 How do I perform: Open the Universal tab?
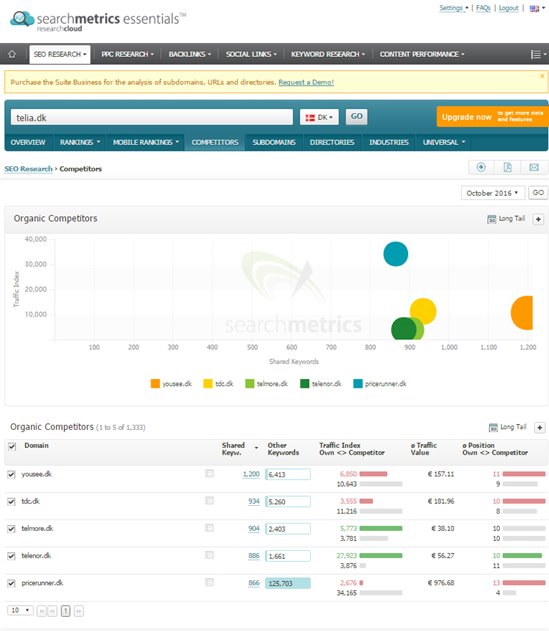444,142
